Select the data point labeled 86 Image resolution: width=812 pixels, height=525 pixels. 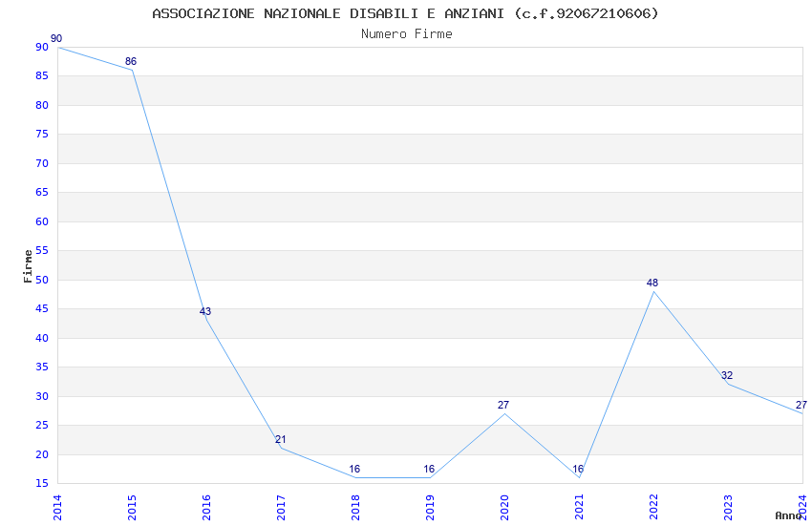click(x=131, y=61)
